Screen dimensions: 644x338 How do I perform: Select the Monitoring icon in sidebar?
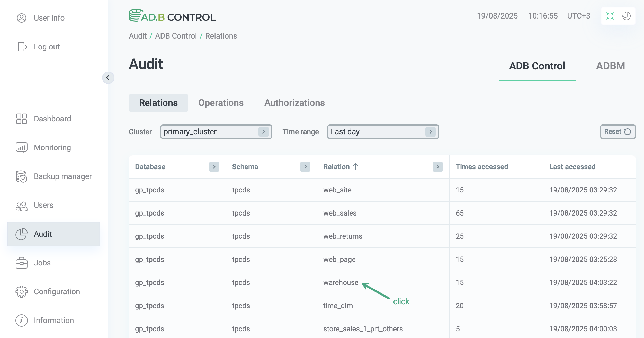[x=22, y=147]
